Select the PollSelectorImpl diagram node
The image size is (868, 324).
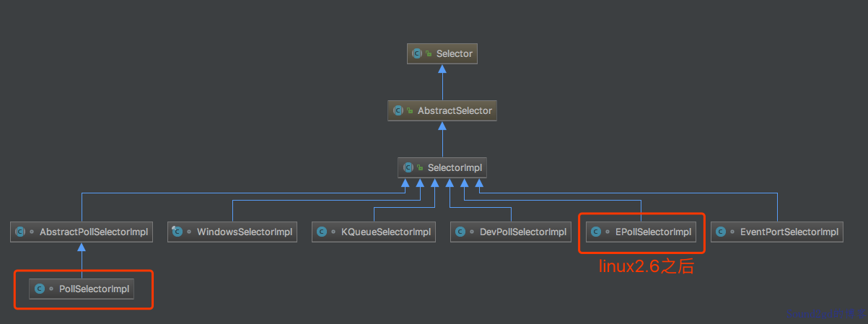pos(82,289)
